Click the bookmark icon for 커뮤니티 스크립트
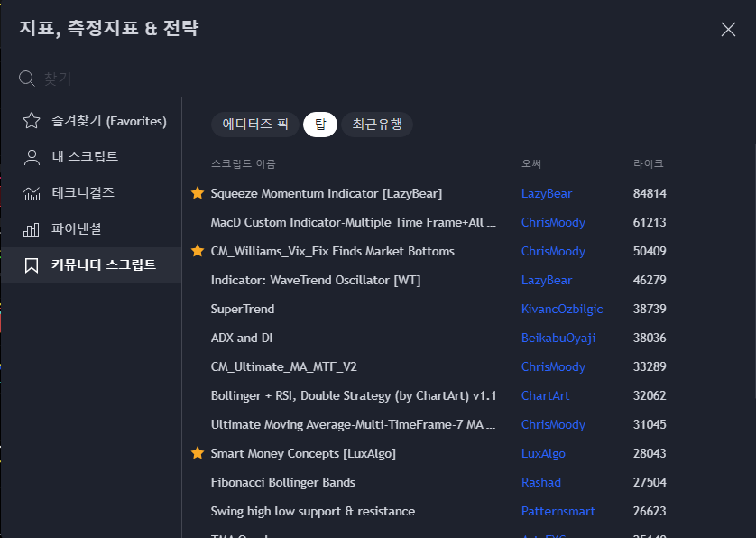 pos(32,264)
